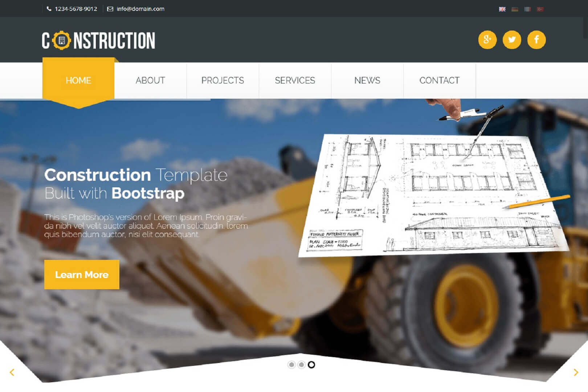Image resolution: width=588 pixels, height=392 pixels.
Task: Open the Facebook social icon
Action: (536, 40)
